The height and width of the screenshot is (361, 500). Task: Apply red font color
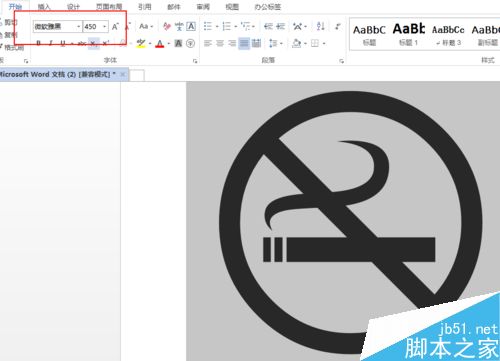(x=160, y=43)
